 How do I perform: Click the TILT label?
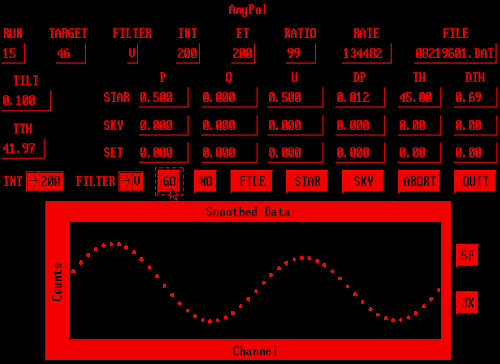click(26, 80)
